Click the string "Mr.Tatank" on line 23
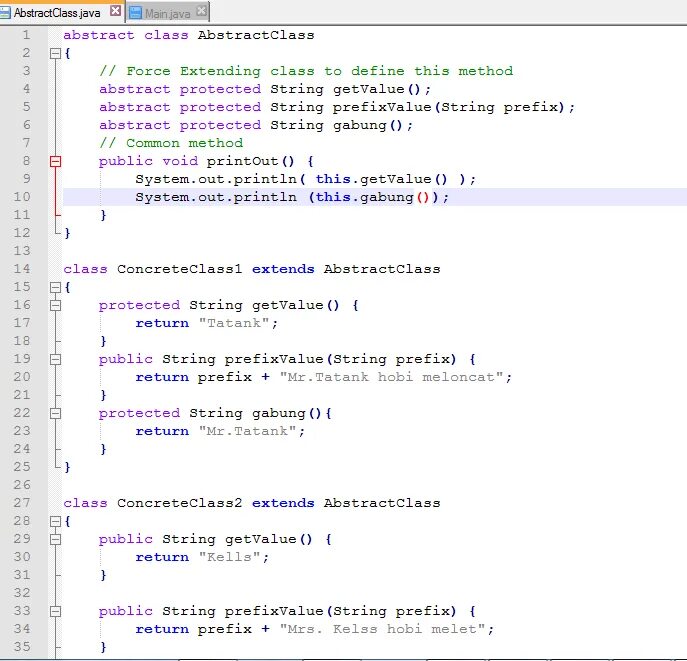Image resolution: width=687 pixels, height=661 pixels. tap(247, 431)
